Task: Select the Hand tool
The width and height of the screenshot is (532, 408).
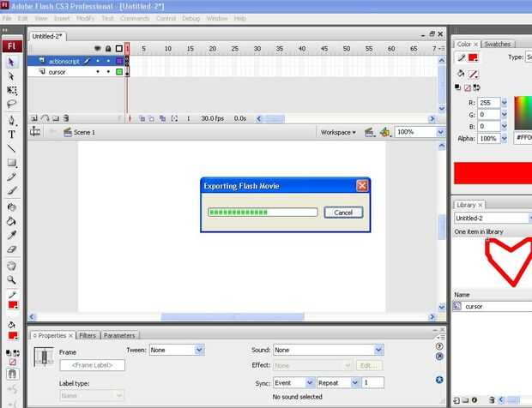Action: [11, 266]
